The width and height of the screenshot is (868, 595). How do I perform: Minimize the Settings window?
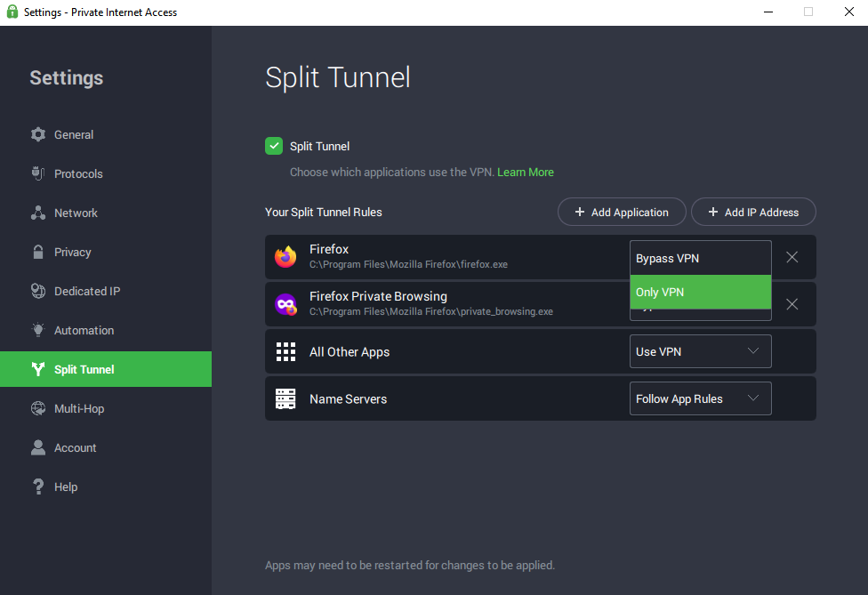(768, 12)
